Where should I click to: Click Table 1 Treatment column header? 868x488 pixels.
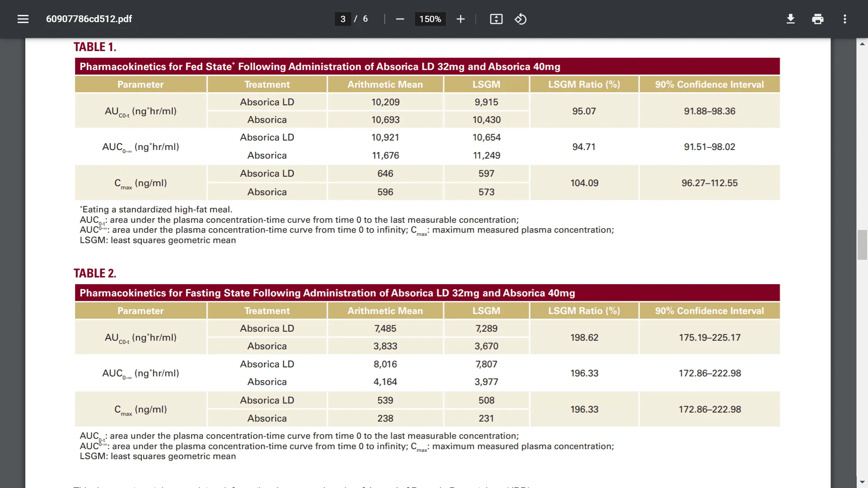click(267, 84)
